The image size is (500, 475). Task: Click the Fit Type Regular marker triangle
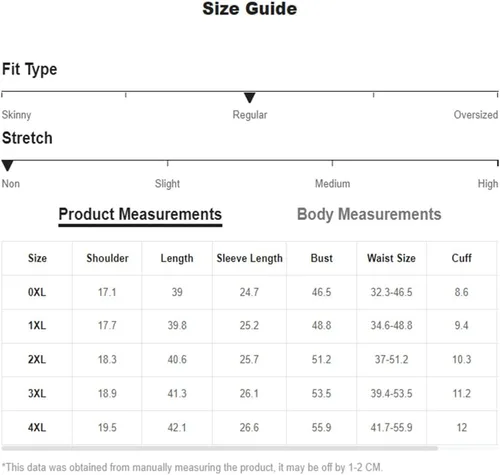[x=249, y=98]
